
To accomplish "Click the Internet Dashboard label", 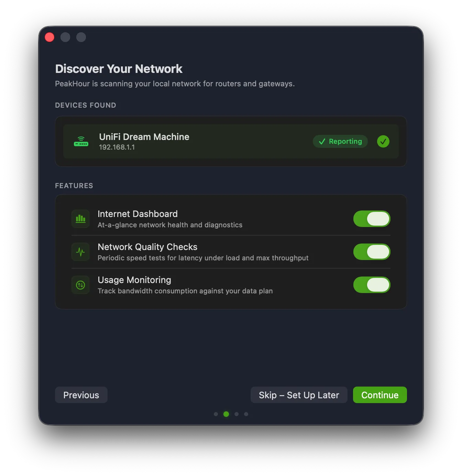I will tap(137, 214).
